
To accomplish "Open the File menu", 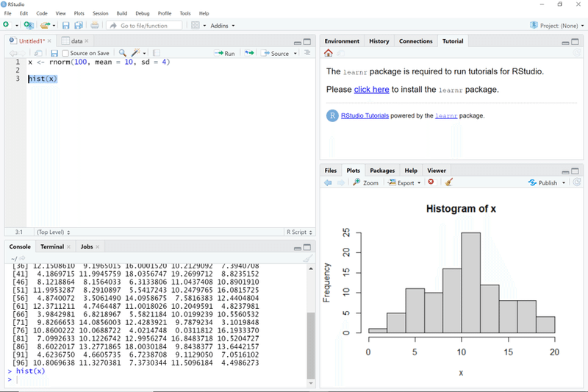I will pos(8,13).
